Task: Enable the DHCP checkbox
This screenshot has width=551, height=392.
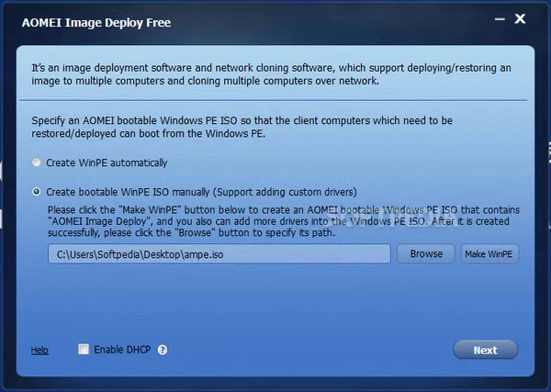Action: click(84, 350)
